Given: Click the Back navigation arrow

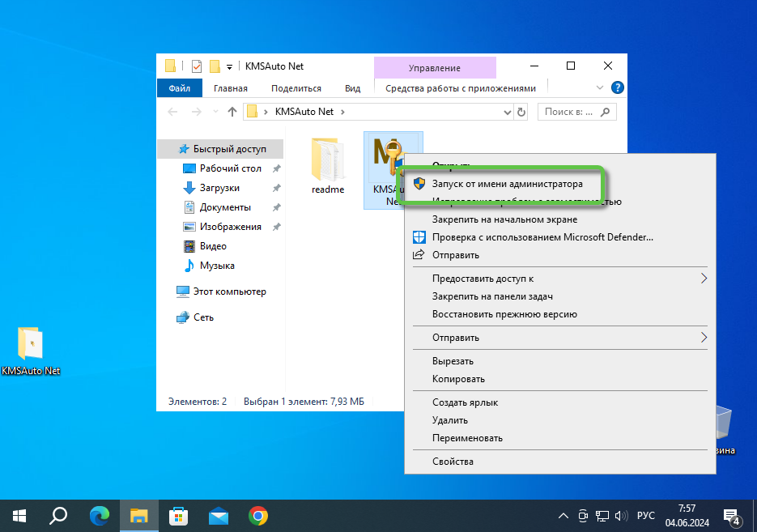Looking at the screenshot, I should tap(172, 112).
